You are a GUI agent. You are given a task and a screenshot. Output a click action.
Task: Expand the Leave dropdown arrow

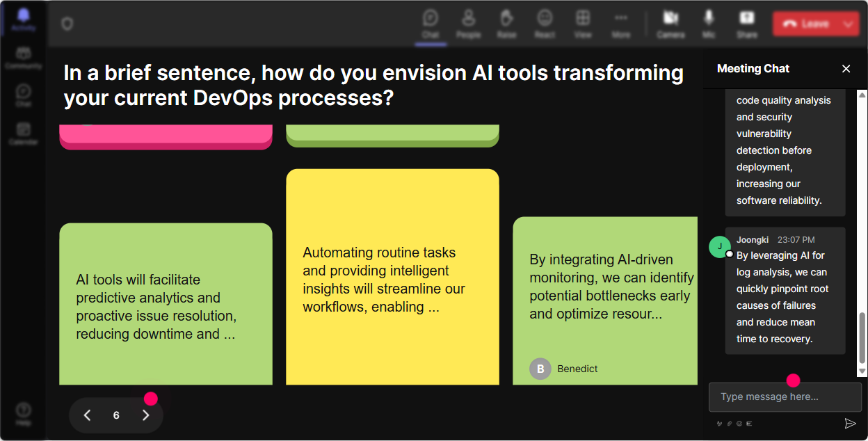pos(849,24)
